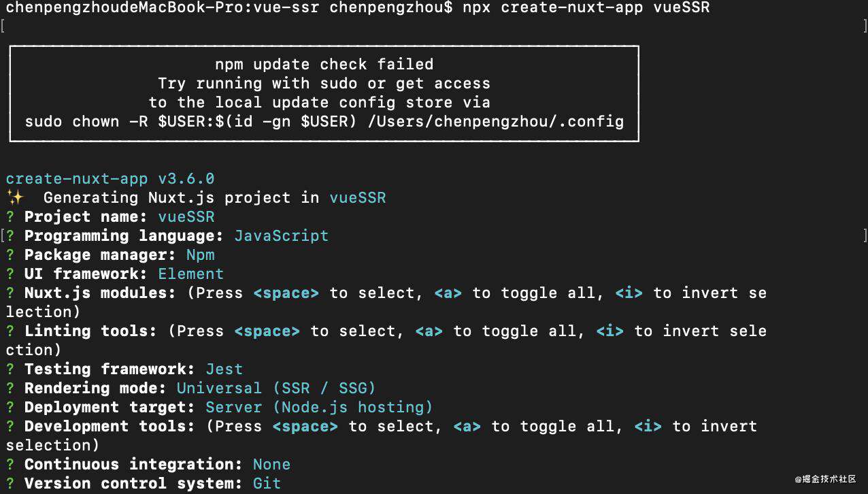Click the <a> toggle all hint in Linting tools
The height and width of the screenshot is (494, 868).
tap(429, 331)
